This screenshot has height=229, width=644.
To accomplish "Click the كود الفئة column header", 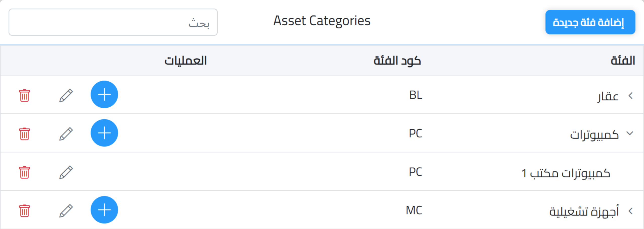I will (397, 61).
